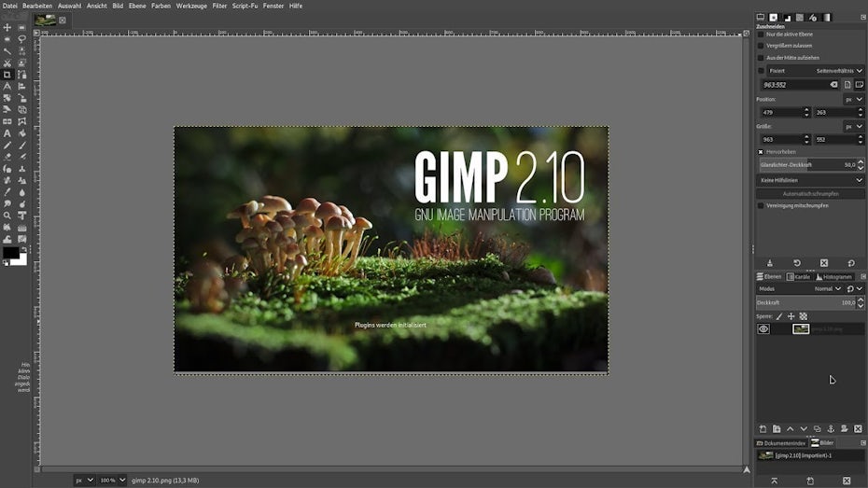Select the Clone stamp tool
The height and width of the screenshot is (488, 868).
[22, 169]
